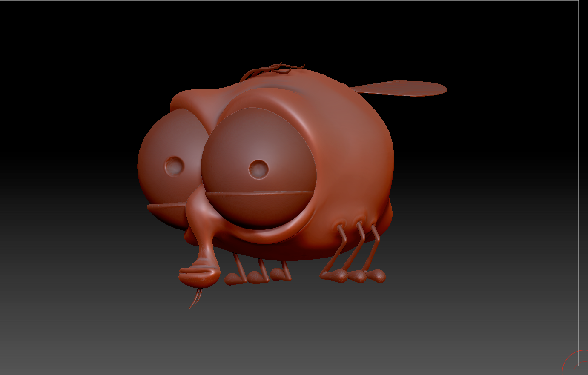Click the curly hair on the fly's head
This screenshot has width=588, height=375.
point(272,72)
